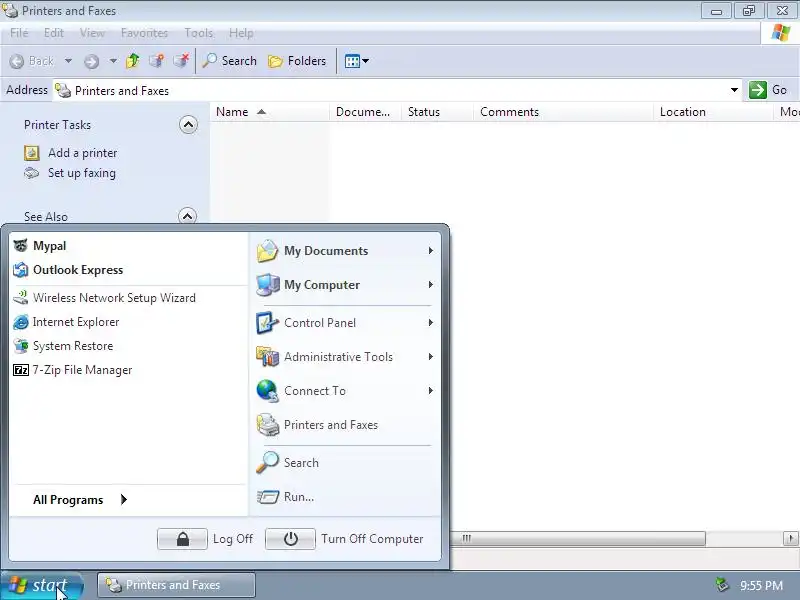Sort by the Name column header

click(269, 112)
